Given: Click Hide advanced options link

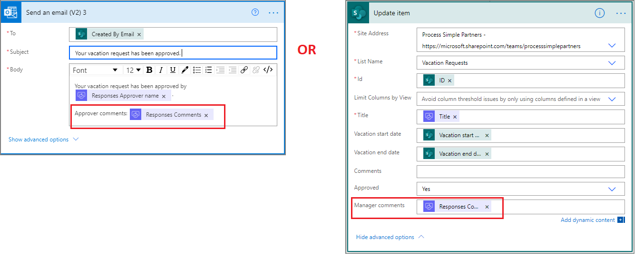Looking at the screenshot, I should [x=385, y=237].
